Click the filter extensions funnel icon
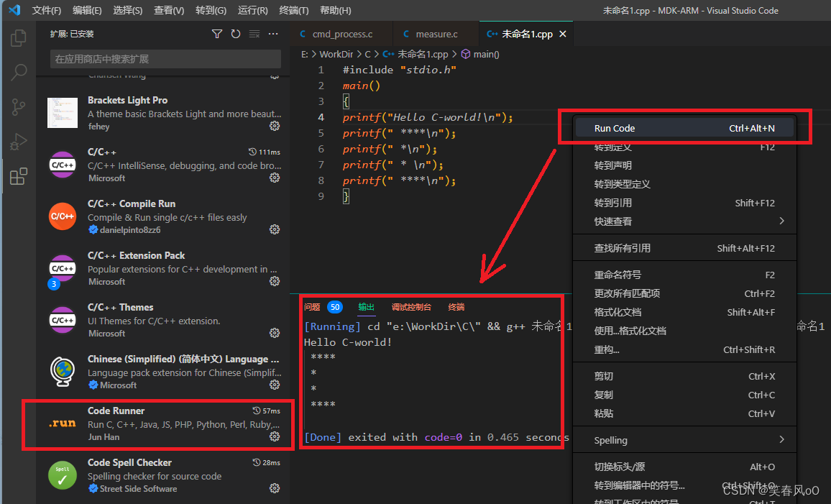The height and width of the screenshot is (504, 831). click(x=217, y=34)
